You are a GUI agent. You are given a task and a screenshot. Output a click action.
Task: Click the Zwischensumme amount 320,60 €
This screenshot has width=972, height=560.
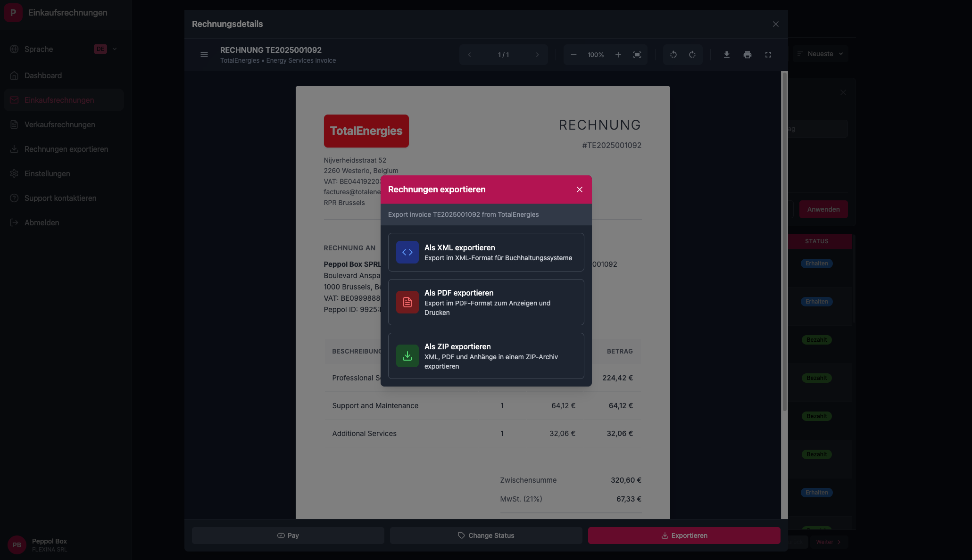626,480
